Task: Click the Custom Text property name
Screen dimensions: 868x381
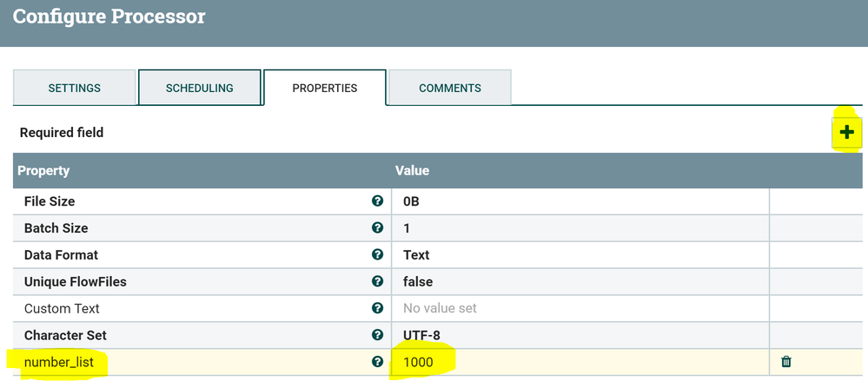Action: point(62,308)
